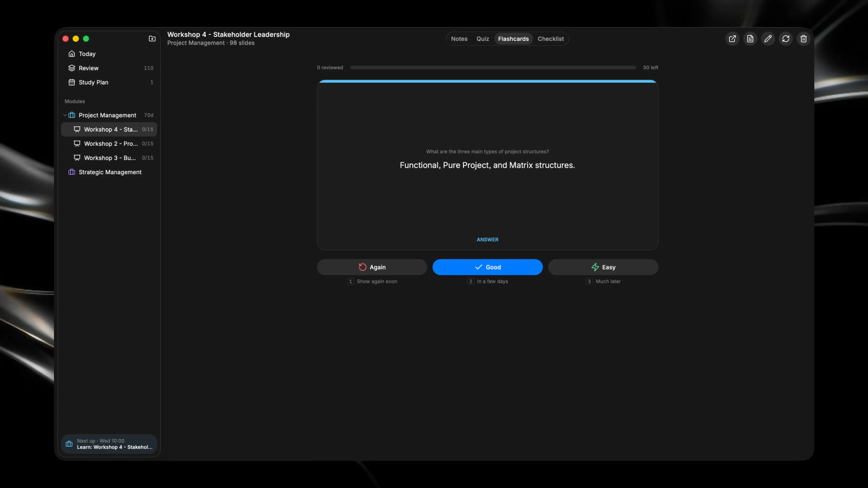This screenshot has width=868, height=488.
Task: Open Review in the sidebar
Action: [109, 68]
